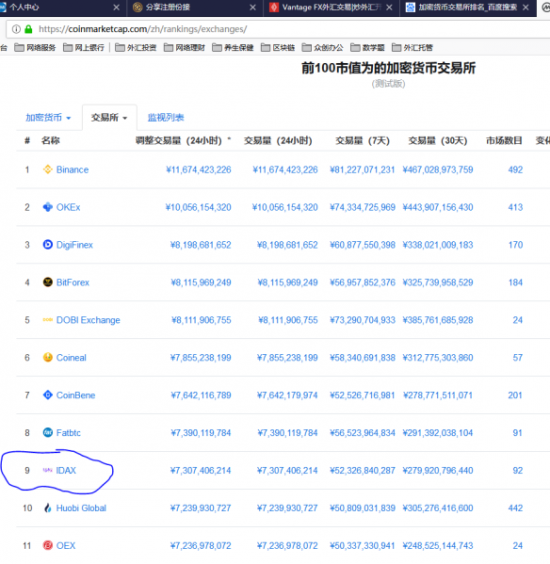Expand the 交易所 dropdown tab
Screen dimensions: 550x564
pos(109,117)
